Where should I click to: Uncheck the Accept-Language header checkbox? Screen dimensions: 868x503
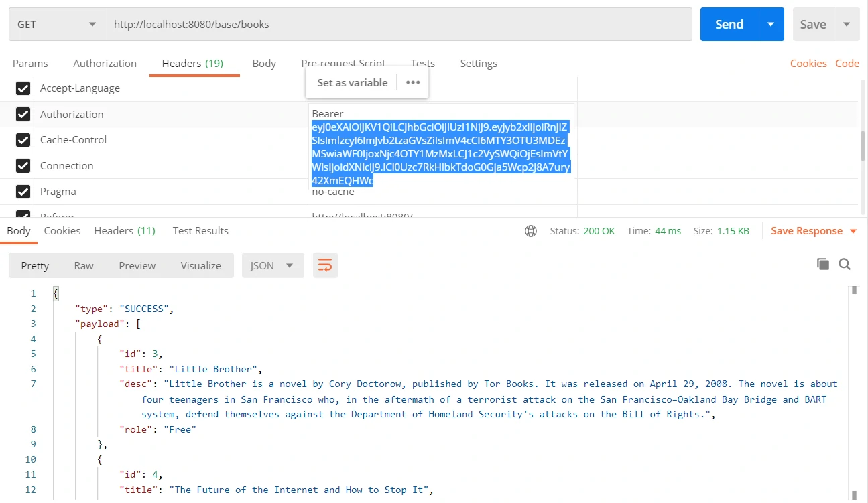(x=23, y=88)
